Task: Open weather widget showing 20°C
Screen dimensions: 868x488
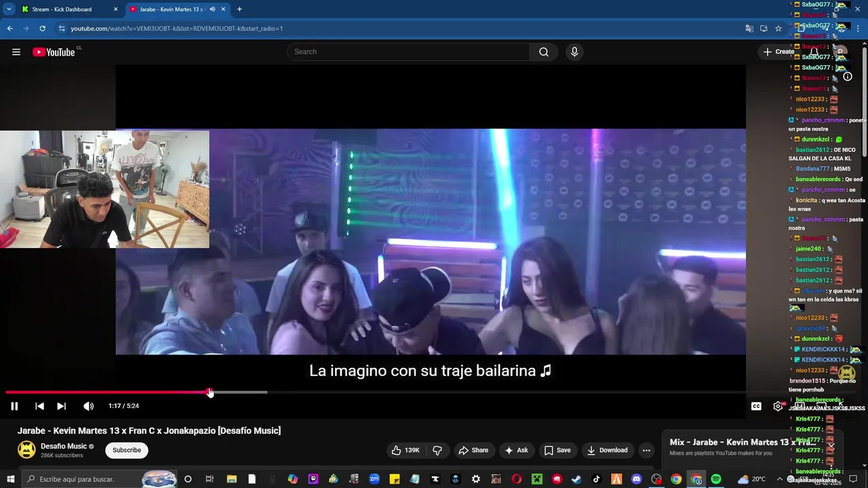Action: 751,479
